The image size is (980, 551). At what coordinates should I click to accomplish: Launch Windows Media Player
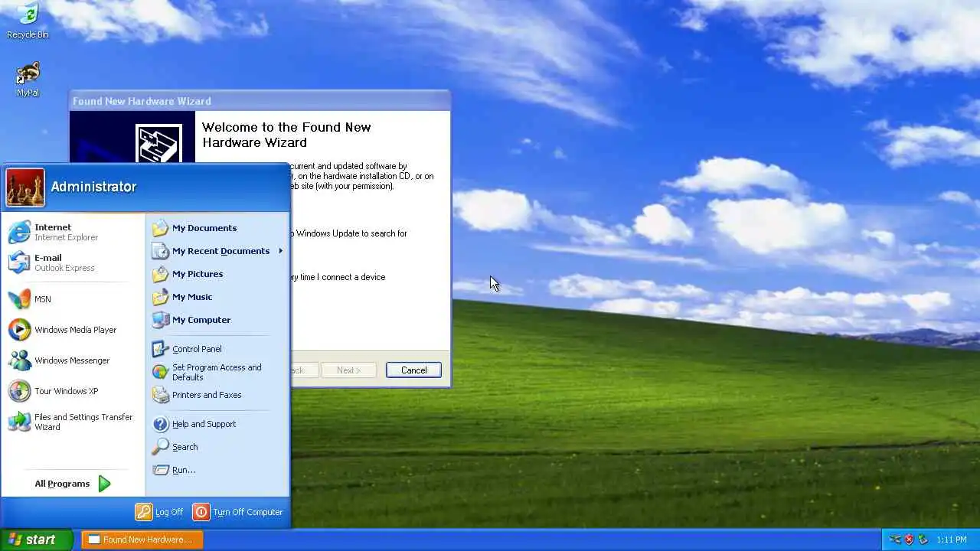[73, 330]
